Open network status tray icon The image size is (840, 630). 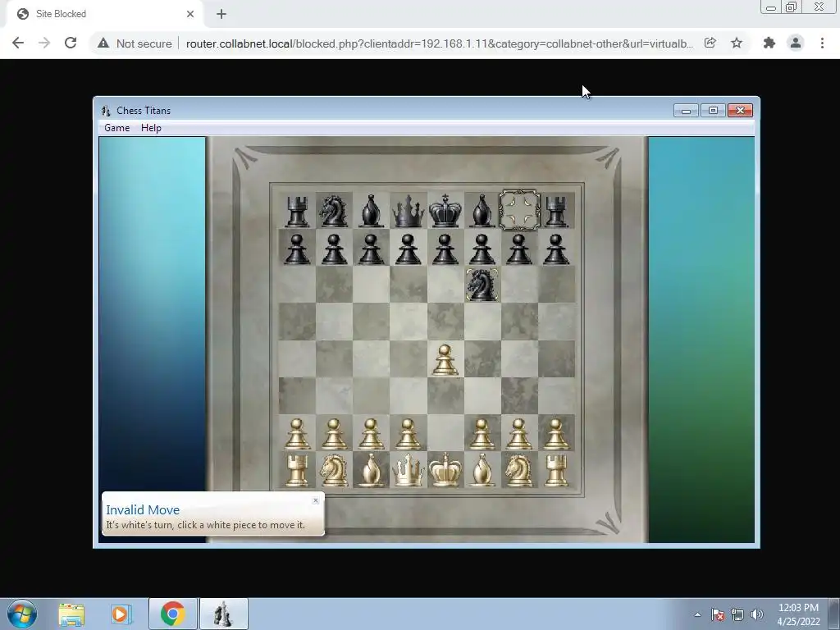[737, 614]
